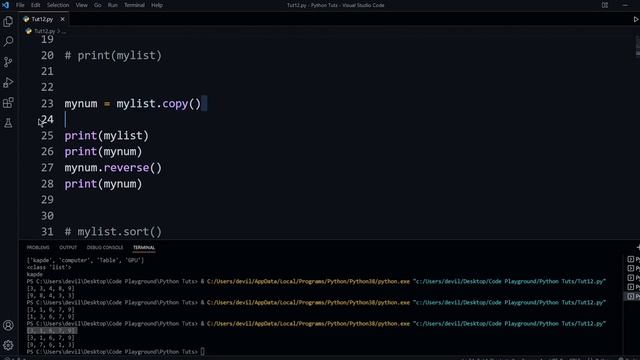This screenshot has width=640, height=360.
Task: Open the Source Control view
Action: click(x=8, y=62)
